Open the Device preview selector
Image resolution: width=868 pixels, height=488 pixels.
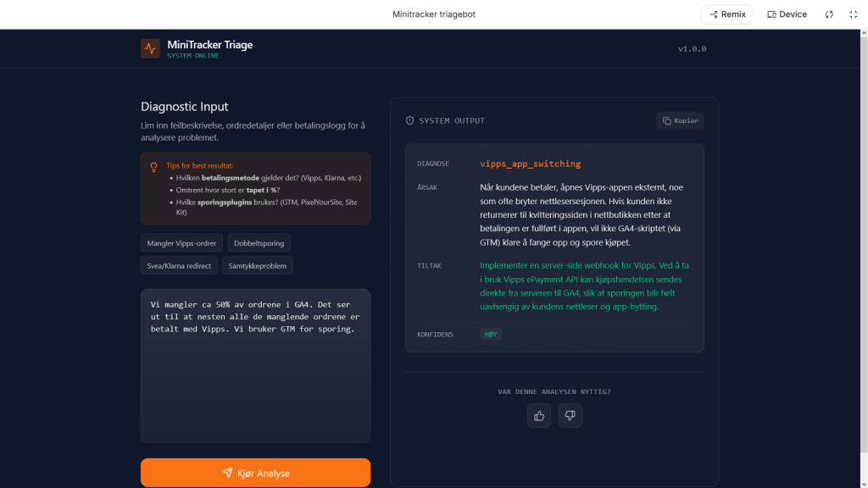(x=787, y=14)
